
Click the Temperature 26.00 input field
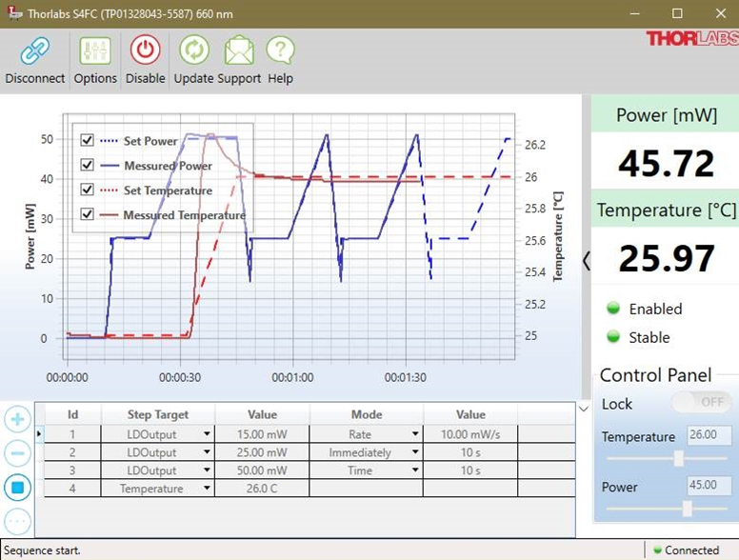pos(709,435)
